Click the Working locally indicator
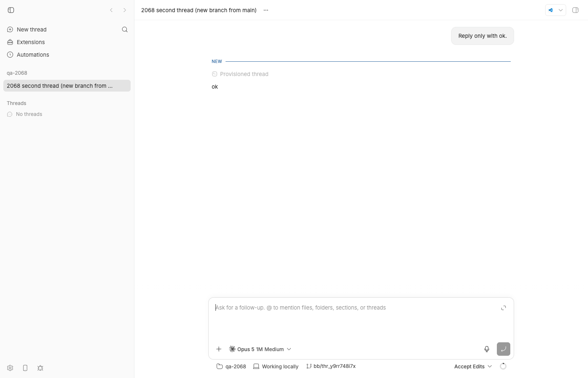This screenshot has height=378, width=588. coord(276,366)
